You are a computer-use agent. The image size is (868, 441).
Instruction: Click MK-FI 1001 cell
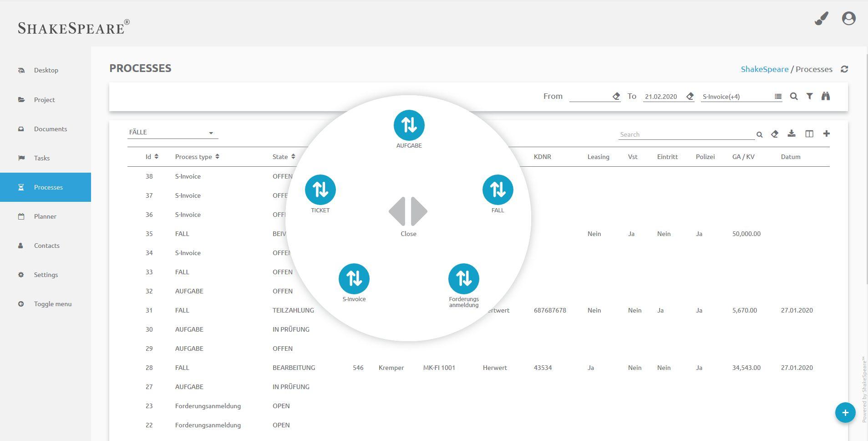pos(439,368)
